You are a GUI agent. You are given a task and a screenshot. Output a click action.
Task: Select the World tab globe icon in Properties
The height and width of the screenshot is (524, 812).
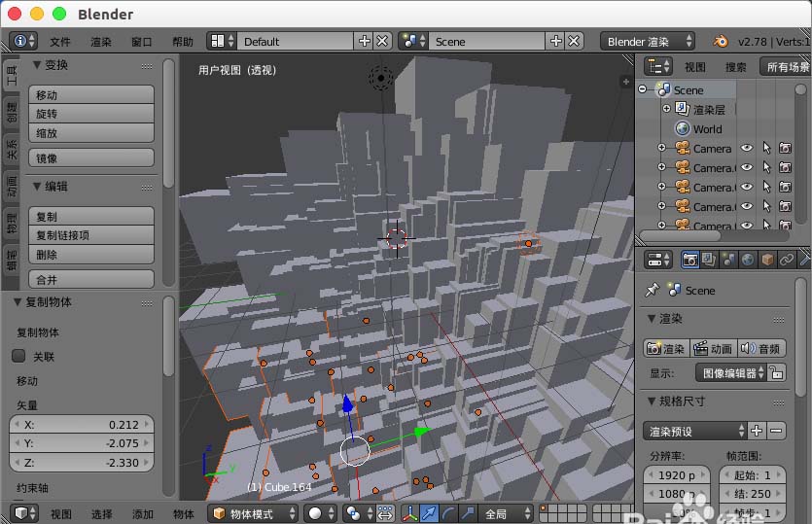(x=747, y=260)
